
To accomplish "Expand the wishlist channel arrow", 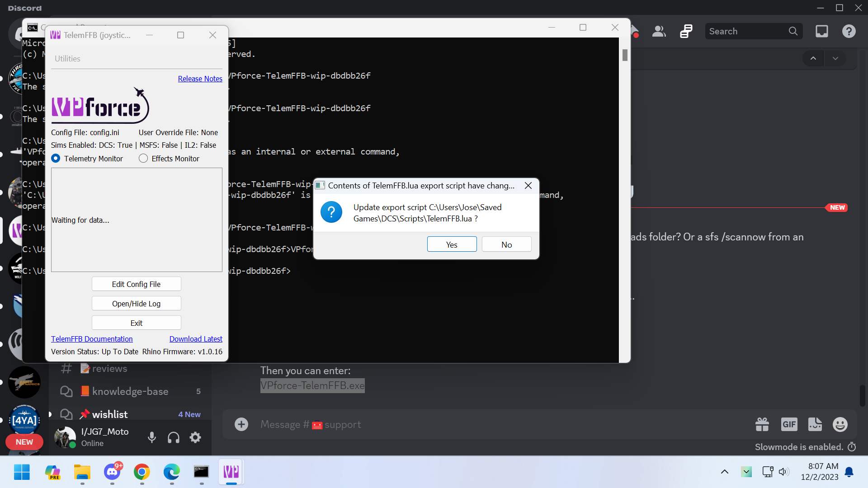I will coord(50,414).
